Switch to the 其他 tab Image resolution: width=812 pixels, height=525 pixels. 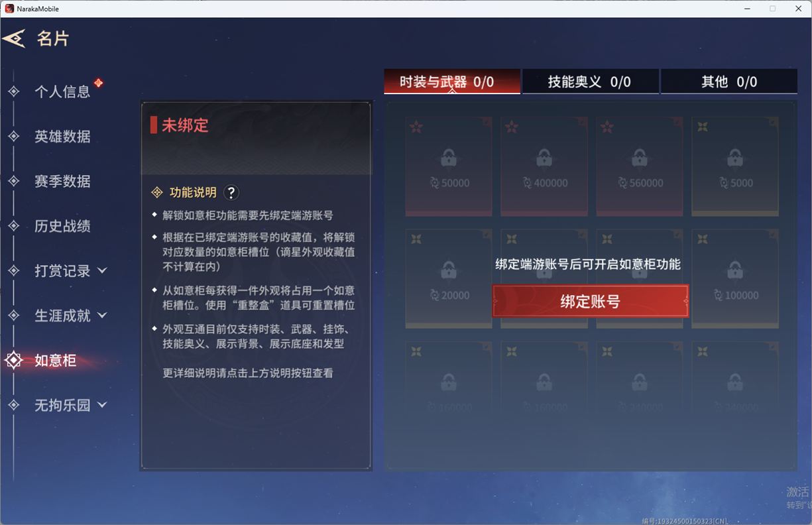(728, 82)
